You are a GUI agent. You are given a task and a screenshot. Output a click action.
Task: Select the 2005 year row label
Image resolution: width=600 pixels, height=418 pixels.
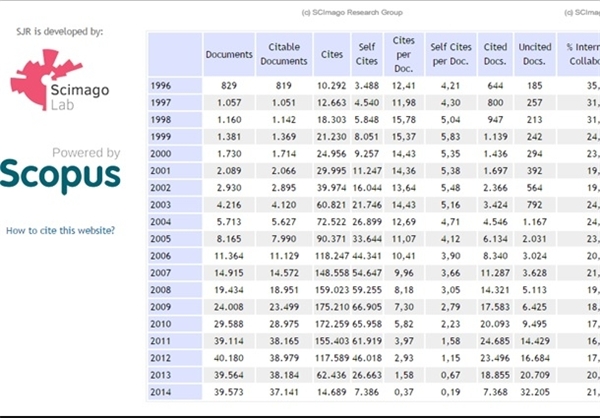tap(175, 239)
